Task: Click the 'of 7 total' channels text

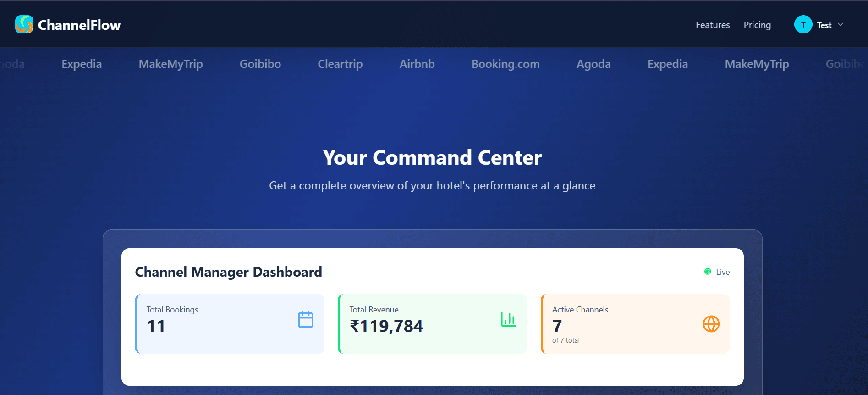Action: tap(566, 340)
